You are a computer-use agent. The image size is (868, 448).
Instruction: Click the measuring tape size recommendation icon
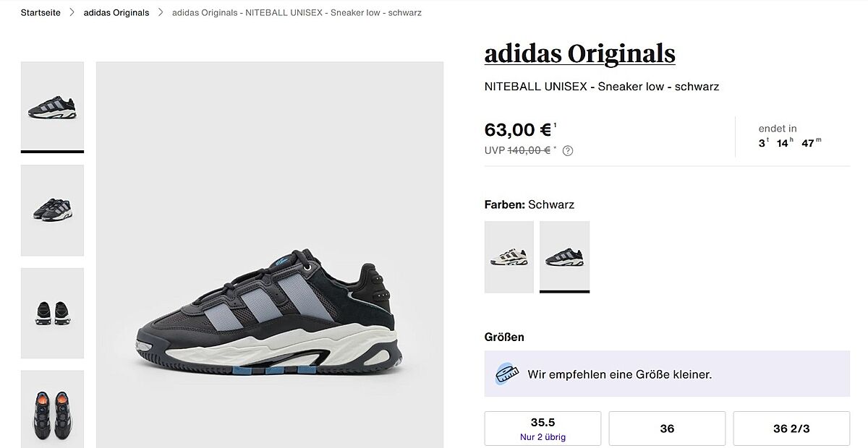pos(507,374)
